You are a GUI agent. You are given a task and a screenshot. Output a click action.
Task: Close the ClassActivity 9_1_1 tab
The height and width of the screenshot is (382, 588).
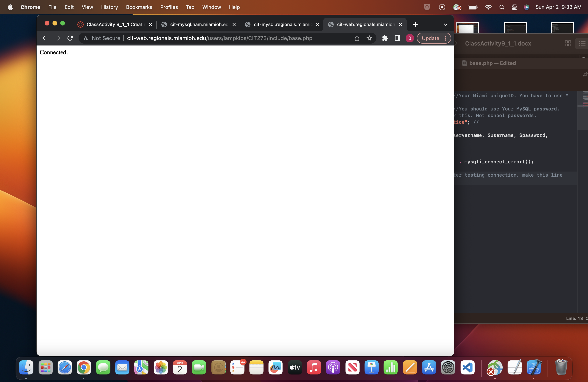point(150,25)
